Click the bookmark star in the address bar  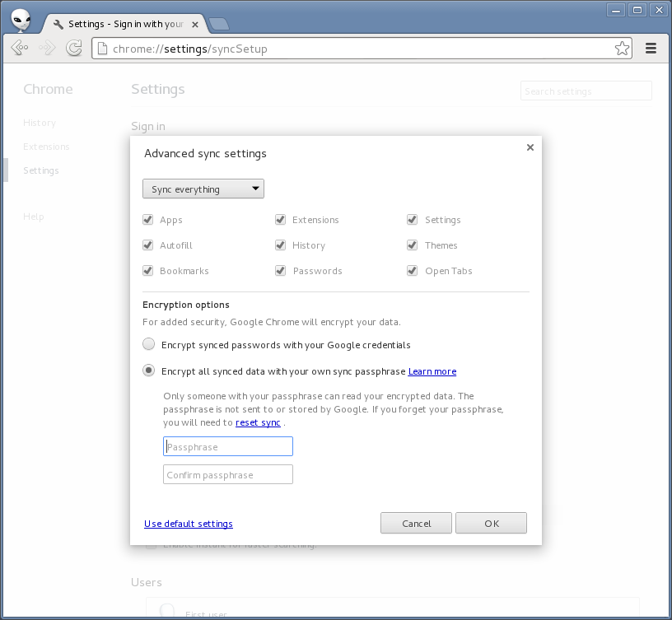coord(622,48)
